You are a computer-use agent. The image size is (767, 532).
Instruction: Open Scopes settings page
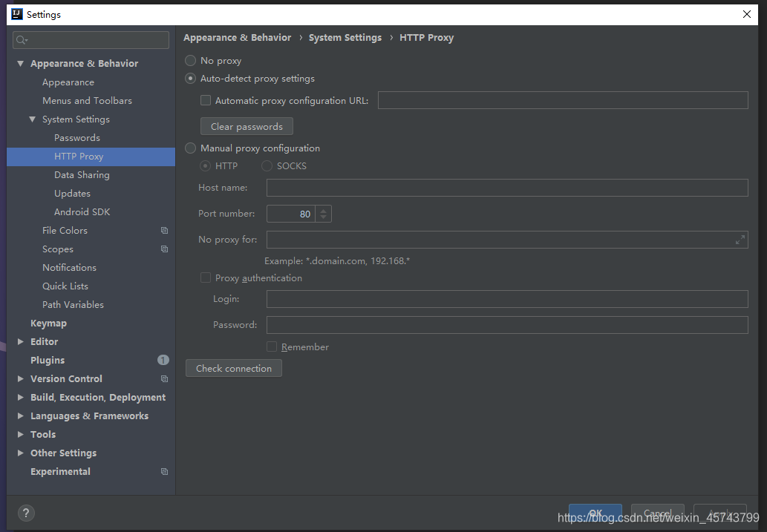click(58, 249)
